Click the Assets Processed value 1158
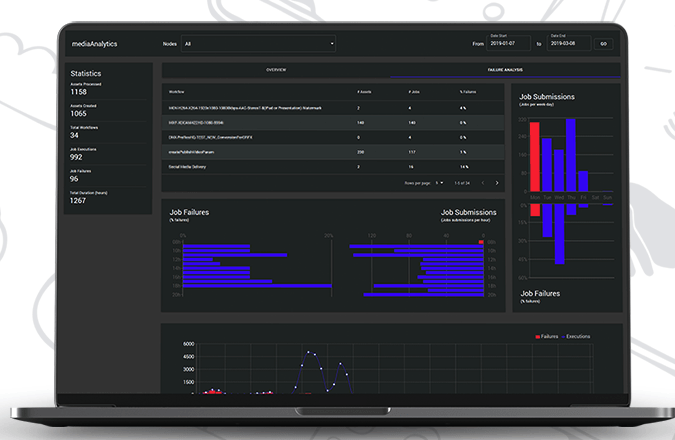This screenshot has width=675, height=440. [x=78, y=92]
